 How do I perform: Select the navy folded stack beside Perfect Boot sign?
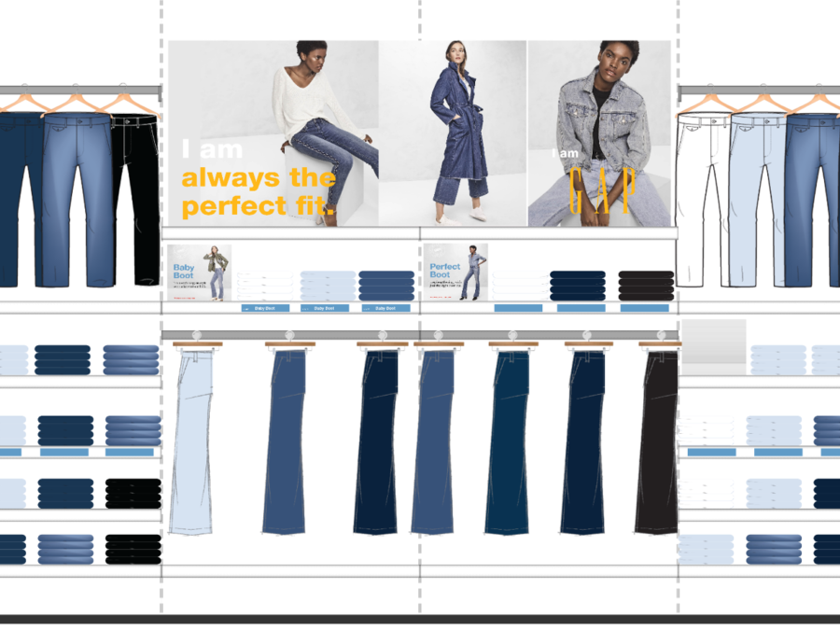pos(578,285)
